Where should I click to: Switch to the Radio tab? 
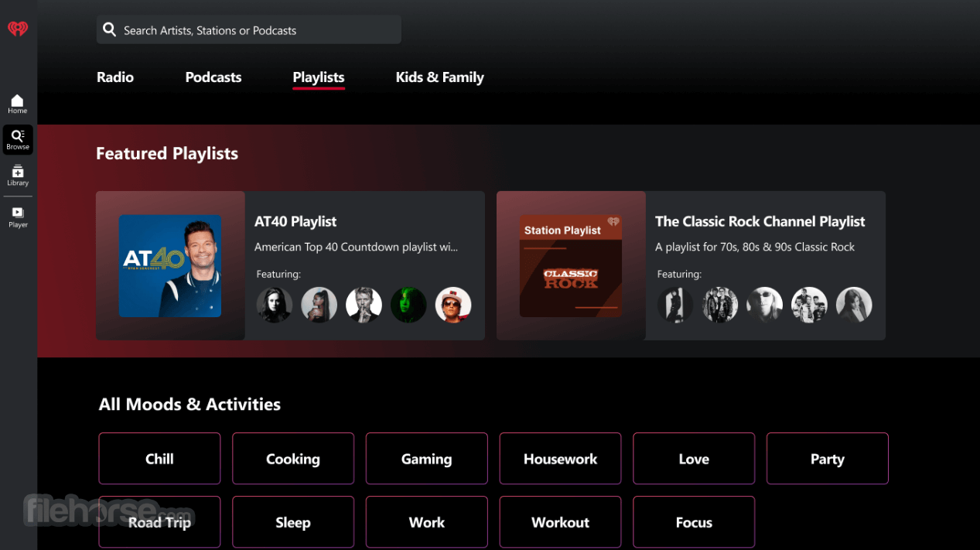(x=115, y=77)
